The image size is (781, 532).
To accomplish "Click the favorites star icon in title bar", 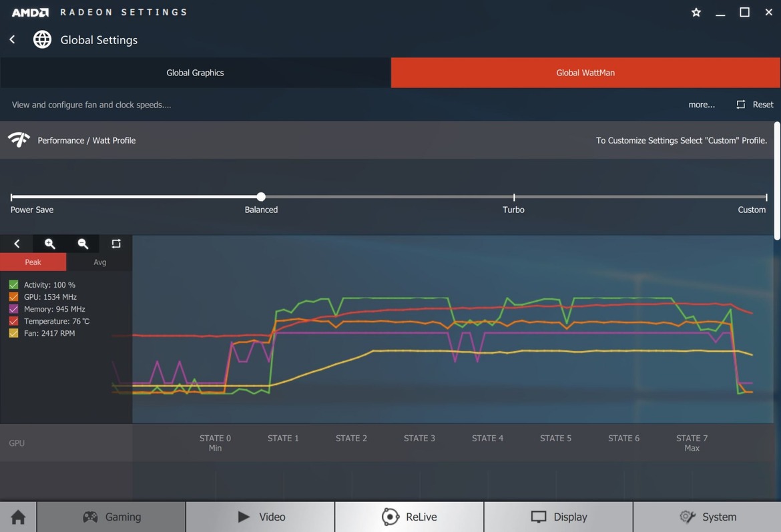I will click(696, 13).
